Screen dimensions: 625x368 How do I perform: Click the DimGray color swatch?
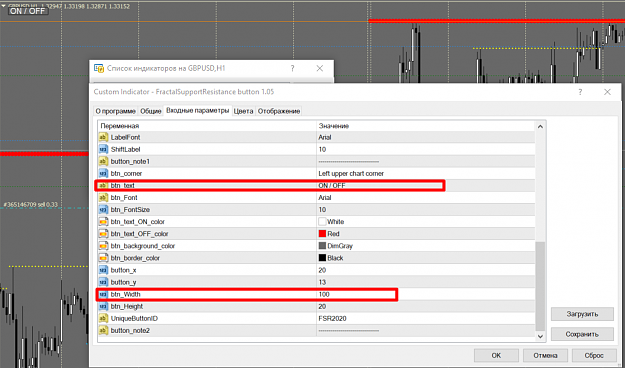click(322, 246)
